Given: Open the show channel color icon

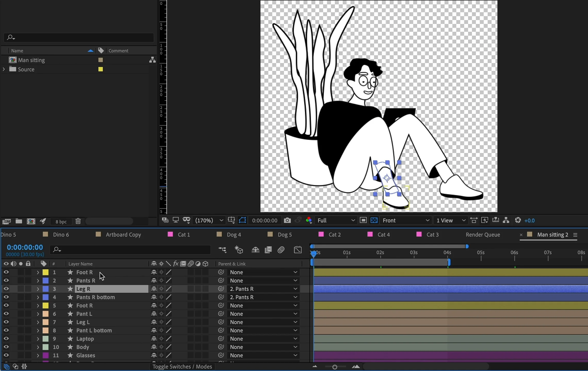Looking at the screenshot, I should [309, 220].
